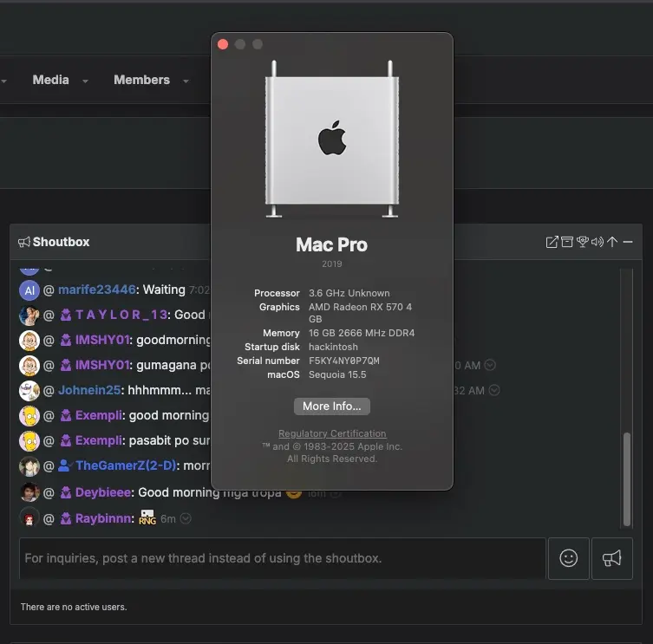Open the emoji picker smiley button
Screen dimensions: 653x644
[x=569, y=558]
